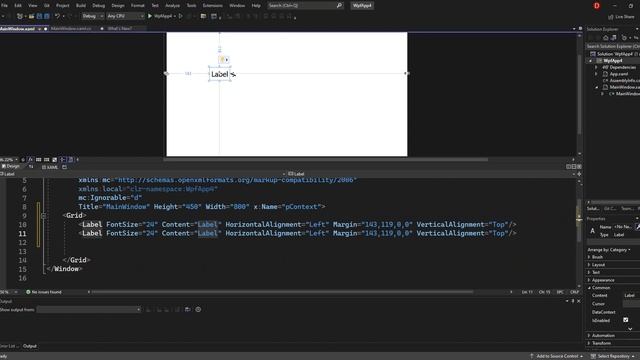Viewport: 640px width, 360px height.
Task: Click Content value field showing Label
Action: tap(631, 295)
